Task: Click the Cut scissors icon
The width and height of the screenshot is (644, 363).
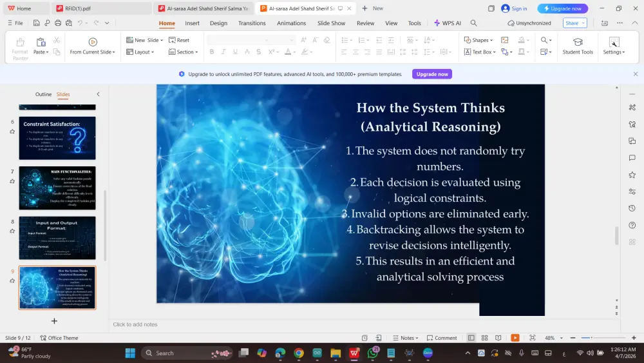Action: click(57, 40)
